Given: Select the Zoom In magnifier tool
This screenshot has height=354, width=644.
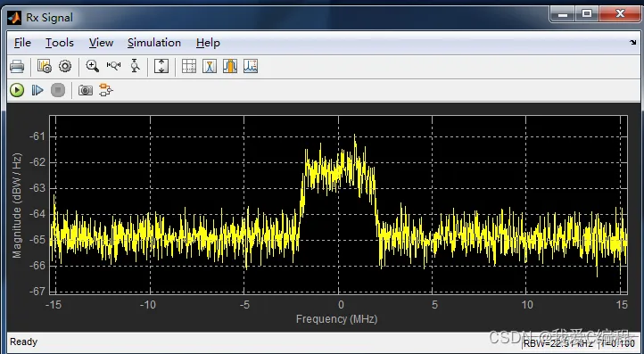Looking at the screenshot, I should pos(93,66).
